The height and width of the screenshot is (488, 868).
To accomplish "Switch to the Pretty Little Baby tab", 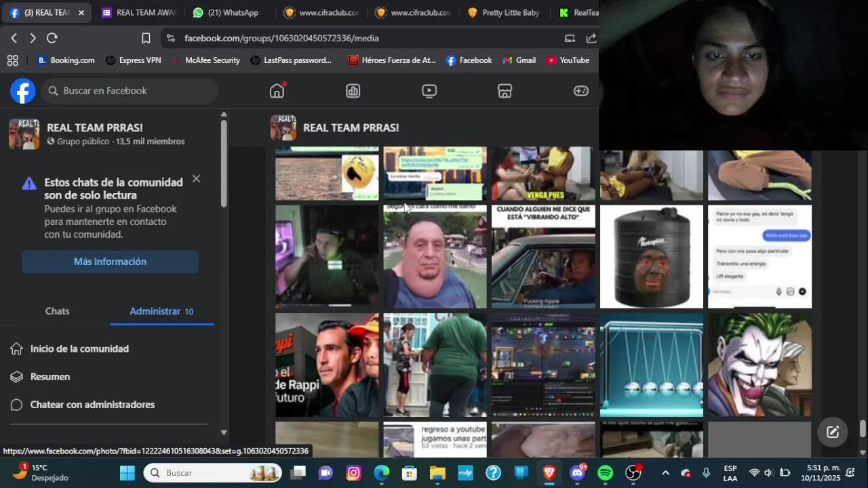I will (x=506, y=13).
